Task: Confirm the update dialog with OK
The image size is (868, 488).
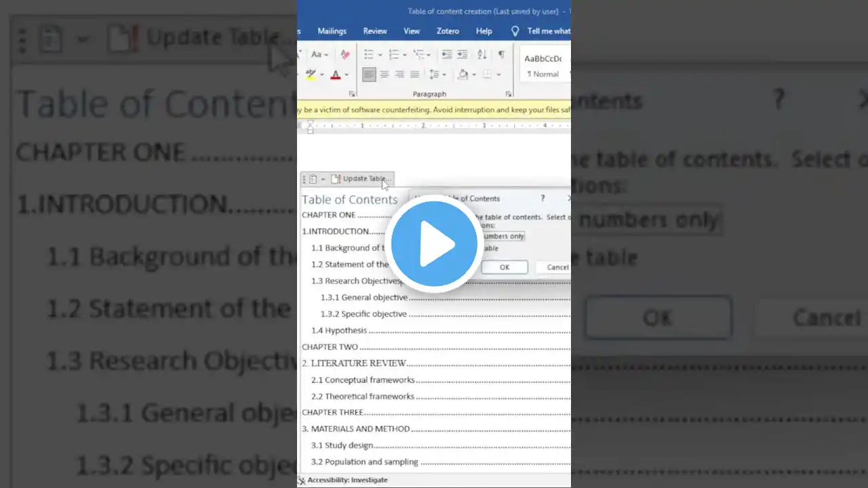Action: (x=505, y=267)
